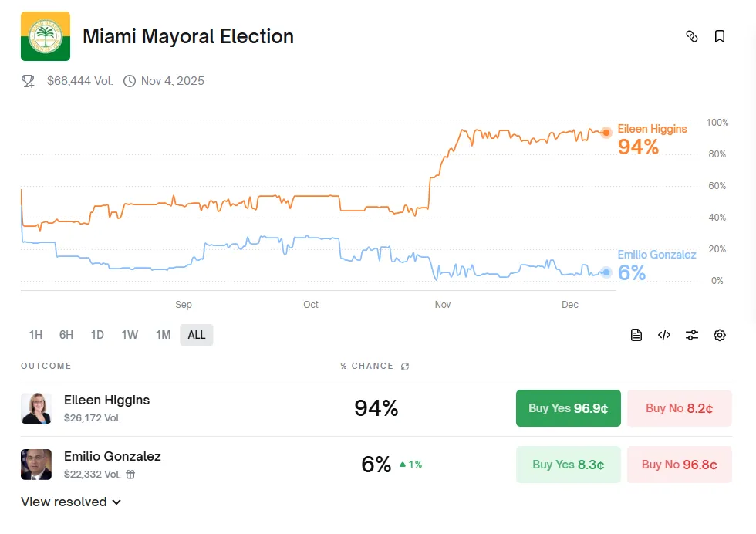Select the ALL time range
756x534 pixels.
point(197,335)
